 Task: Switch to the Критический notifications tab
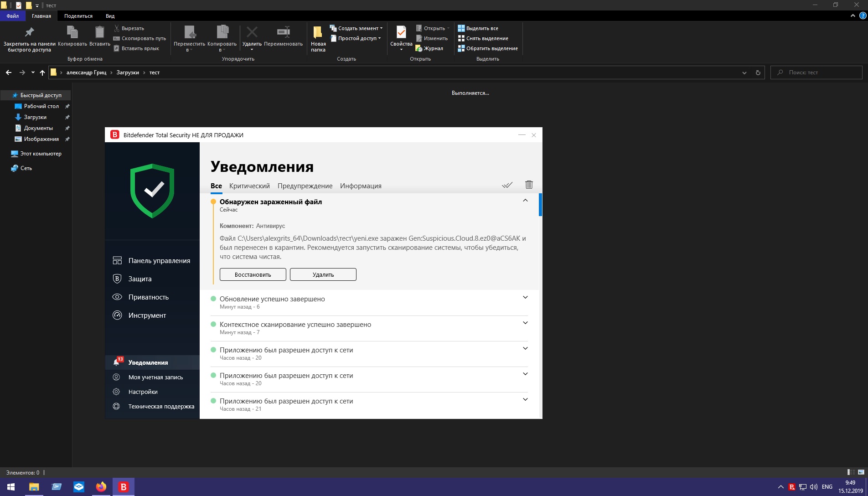(249, 186)
